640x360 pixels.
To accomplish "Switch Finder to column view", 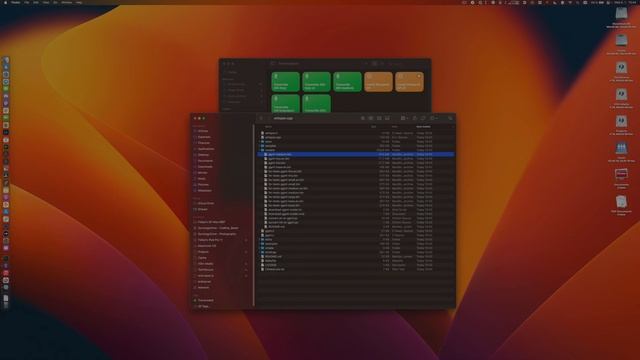I will (x=379, y=118).
